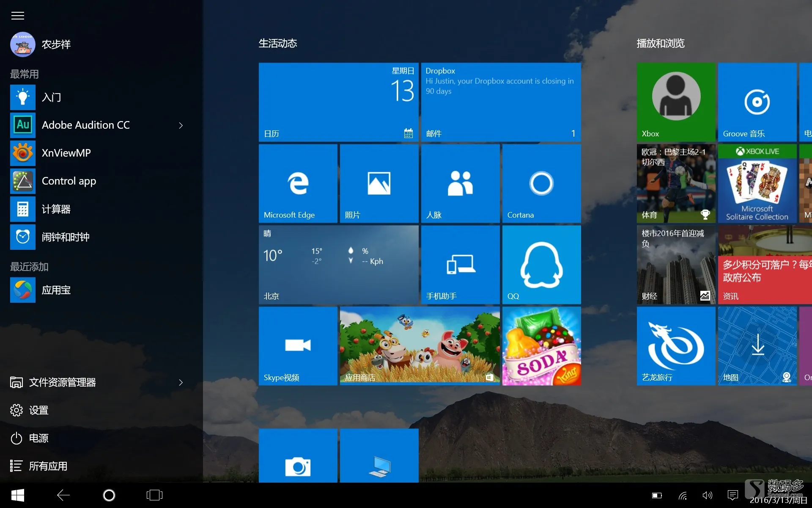812x508 pixels.
Task: Click the 生活动态 group heading
Action: [278, 43]
